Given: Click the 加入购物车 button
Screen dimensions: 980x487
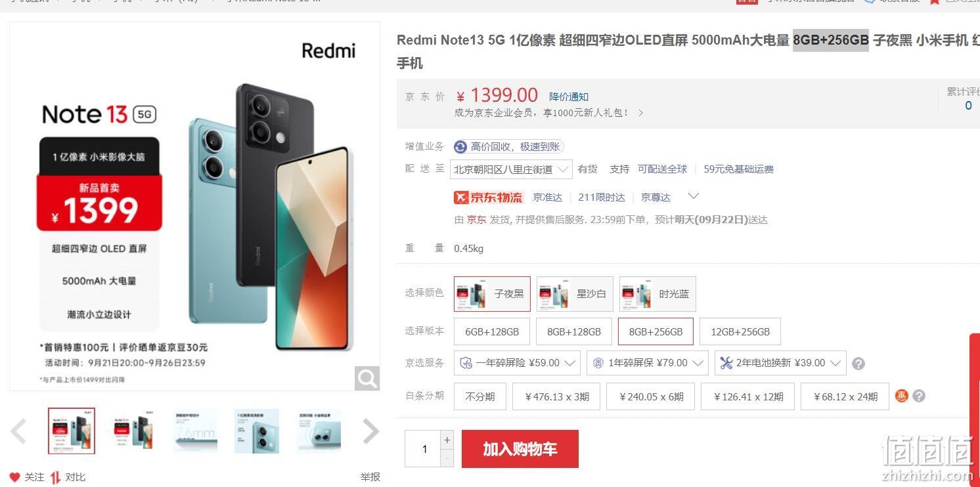Looking at the screenshot, I should point(520,449).
